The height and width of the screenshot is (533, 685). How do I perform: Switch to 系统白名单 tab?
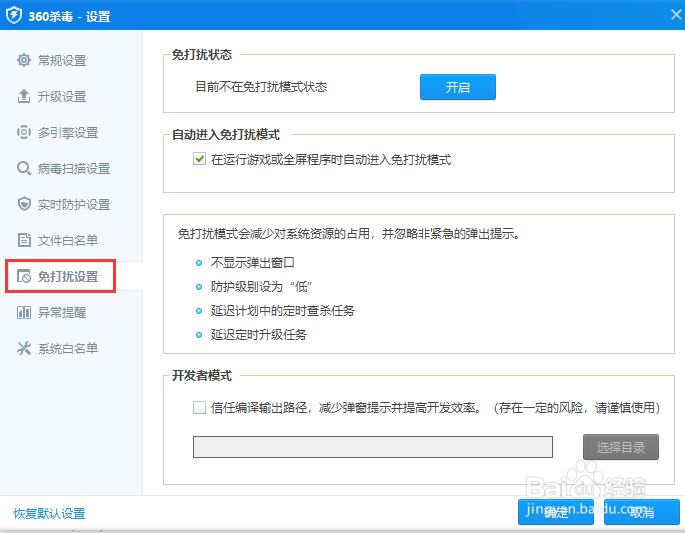(x=68, y=348)
